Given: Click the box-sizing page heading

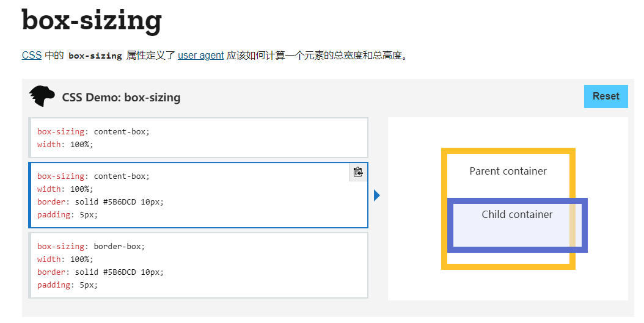Looking at the screenshot, I should click(x=92, y=20).
